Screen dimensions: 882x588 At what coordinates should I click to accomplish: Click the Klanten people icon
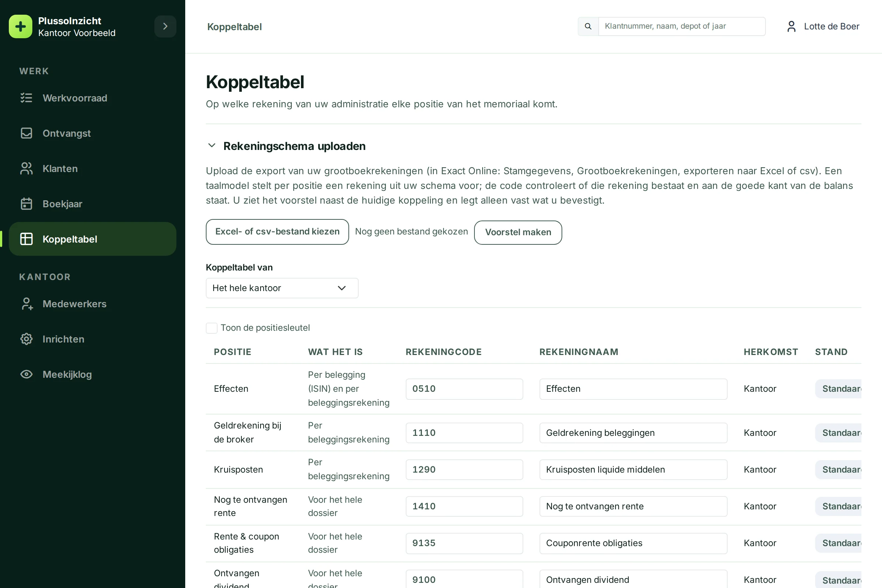point(26,168)
